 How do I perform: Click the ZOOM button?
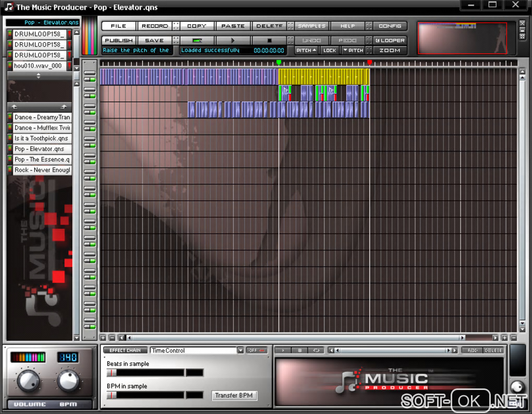tap(390, 50)
